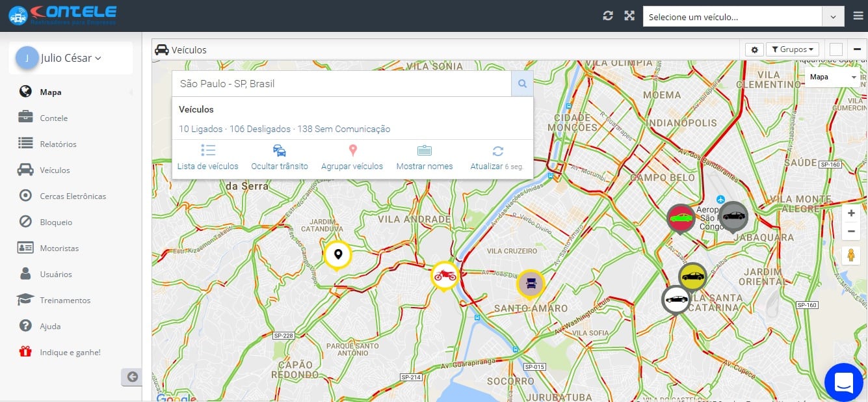The height and width of the screenshot is (402, 868).
Task: Click the Lista de veículos button
Action: pos(208,157)
